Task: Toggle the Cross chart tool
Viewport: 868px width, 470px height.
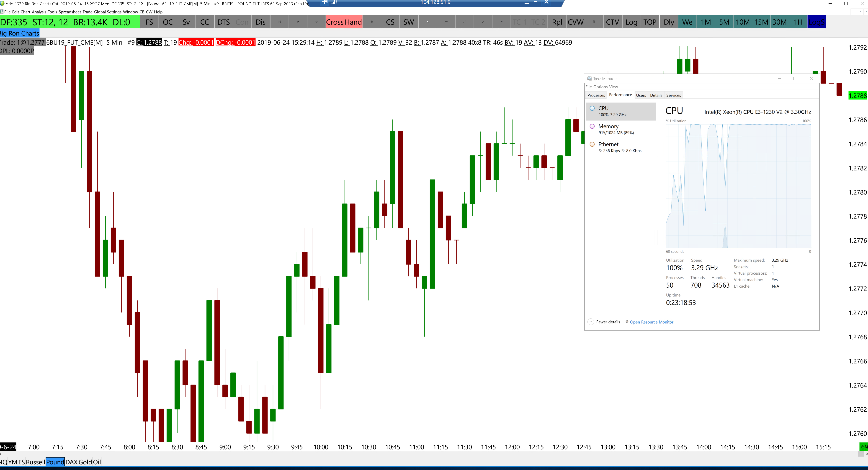Action: (334, 22)
